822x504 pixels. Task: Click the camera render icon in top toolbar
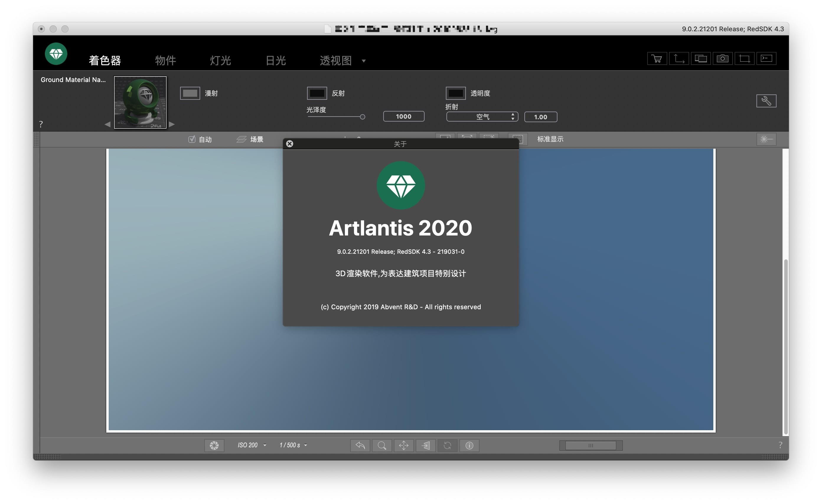point(722,59)
